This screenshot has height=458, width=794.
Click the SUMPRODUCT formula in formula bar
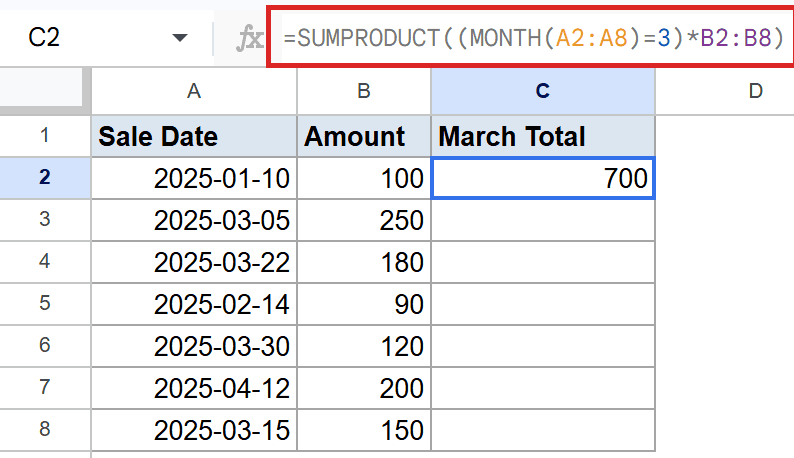click(x=533, y=37)
